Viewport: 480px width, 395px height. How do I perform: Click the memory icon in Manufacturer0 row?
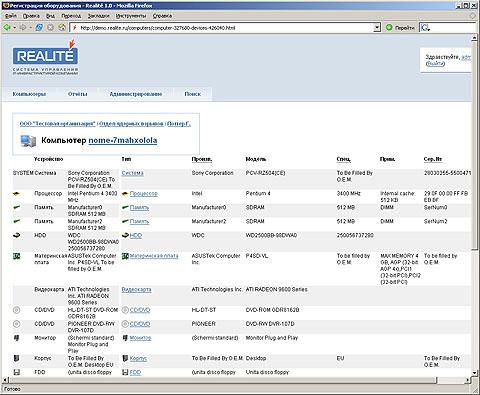coord(16,208)
